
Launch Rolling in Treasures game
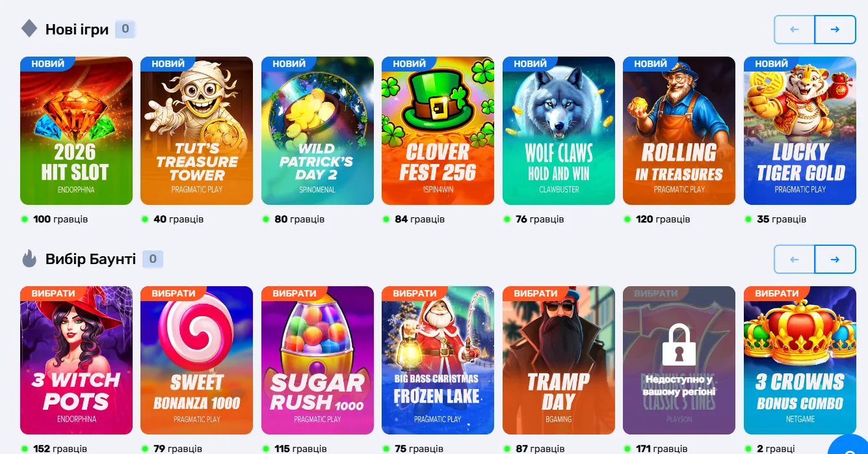[679, 131]
